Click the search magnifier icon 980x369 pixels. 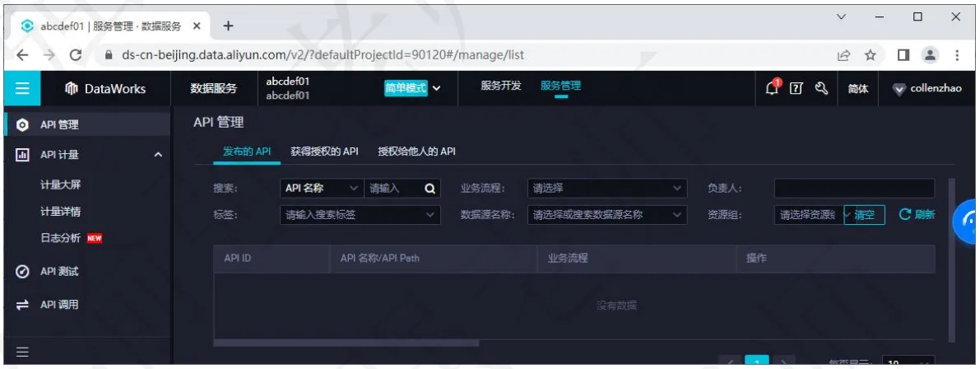430,189
